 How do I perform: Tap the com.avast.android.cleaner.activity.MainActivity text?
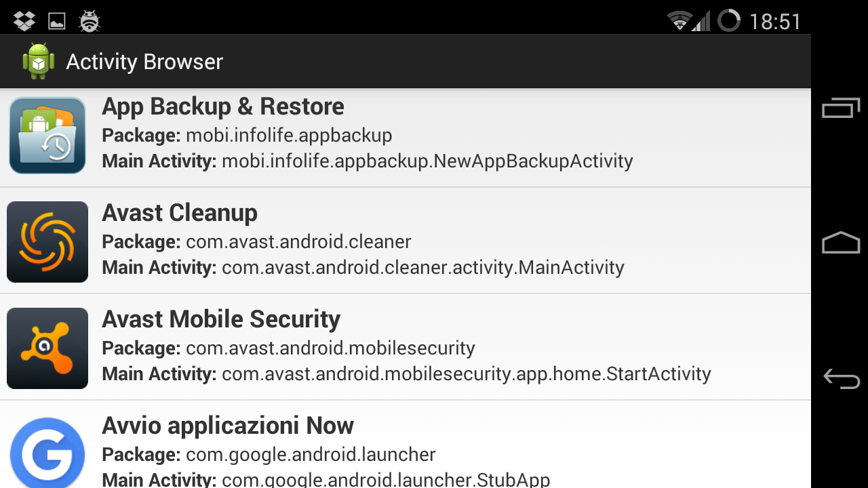point(423,268)
